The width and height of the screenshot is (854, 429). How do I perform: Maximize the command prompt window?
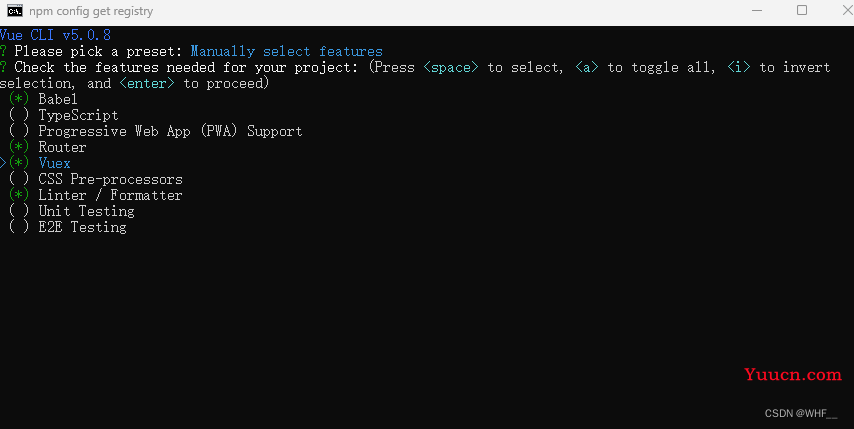[x=802, y=10]
